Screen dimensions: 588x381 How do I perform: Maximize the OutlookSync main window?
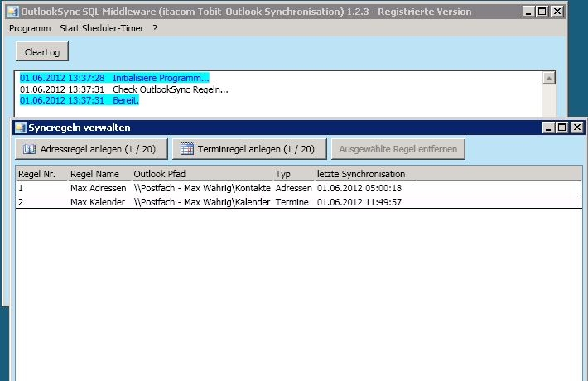tap(542, 12)
